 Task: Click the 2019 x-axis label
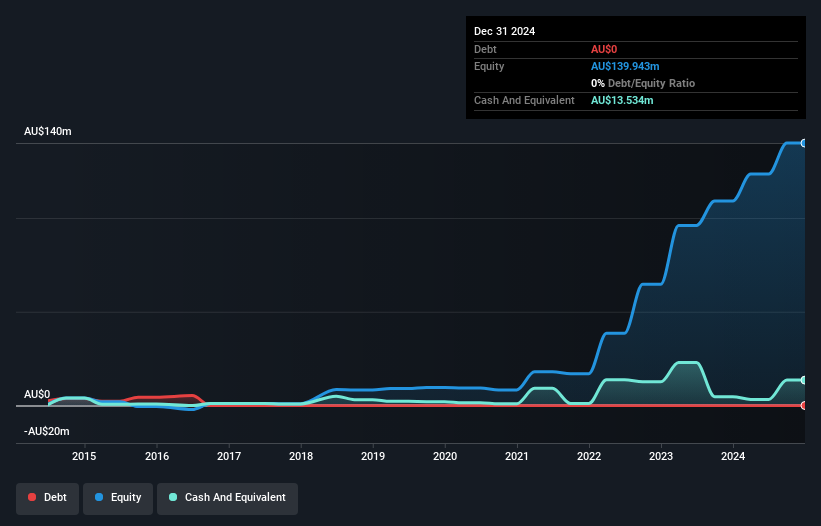(x=373, y=456)
